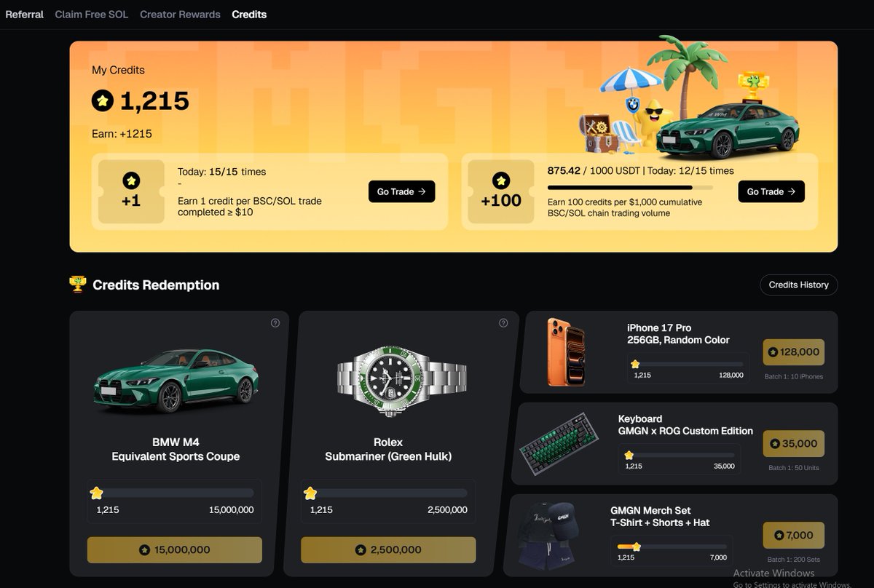Redeem BMW M4 for 15,000,000 credits
The height and width of the screenshot is (588, 874).
pyautogui.click(x=175, y=549)
